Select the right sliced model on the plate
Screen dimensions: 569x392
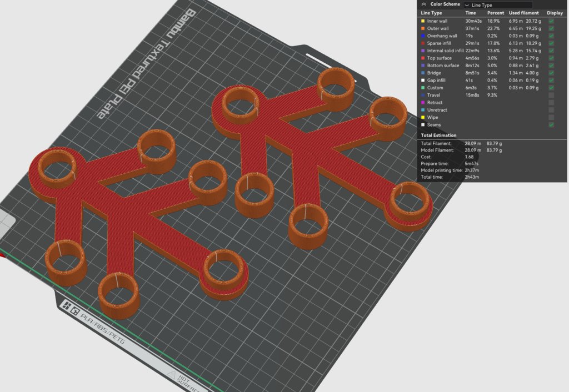click(x=308, y=145)
